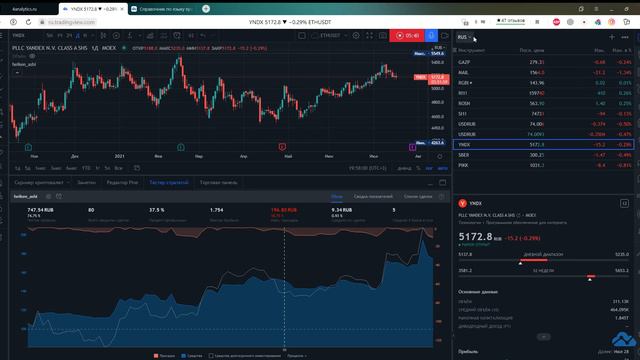
Task: Click the chart time axis settings gear
Action: [x=440, y=156]
